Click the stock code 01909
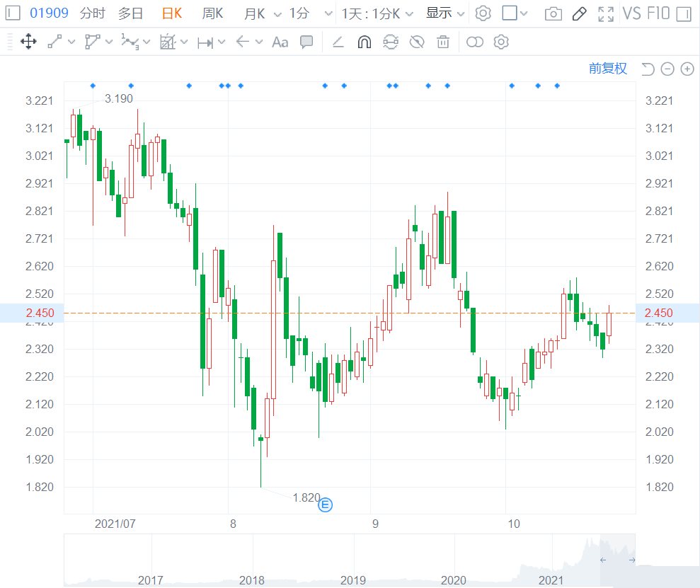Image resolution: width=700 pixels, height=588 pixels. coord(49,13)
